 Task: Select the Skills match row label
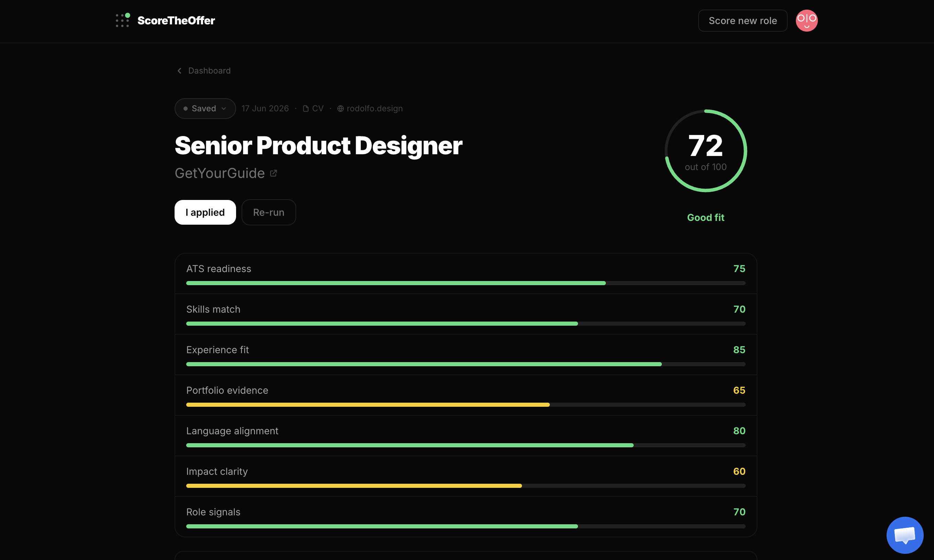213,309
